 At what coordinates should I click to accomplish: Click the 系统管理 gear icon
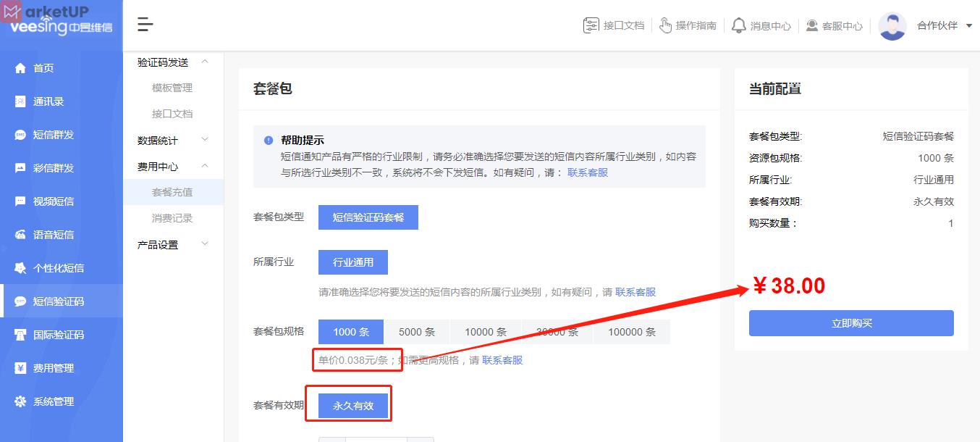[x=20, y=401]
